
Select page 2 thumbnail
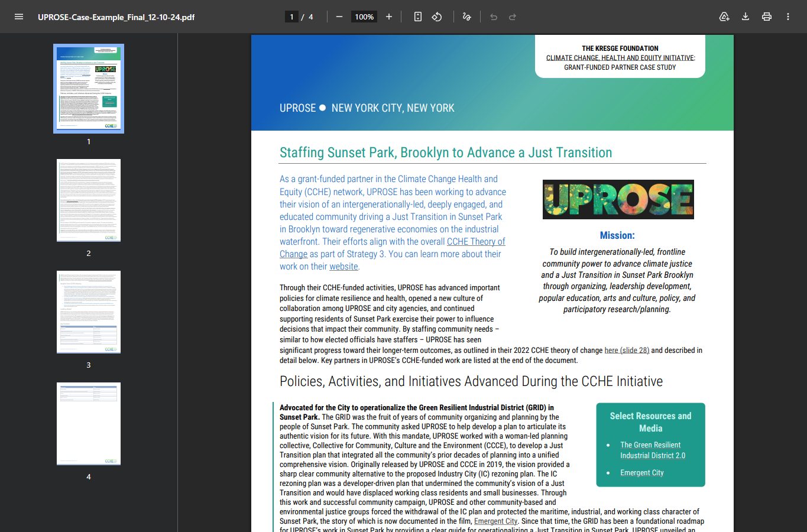tap(89, 200)
